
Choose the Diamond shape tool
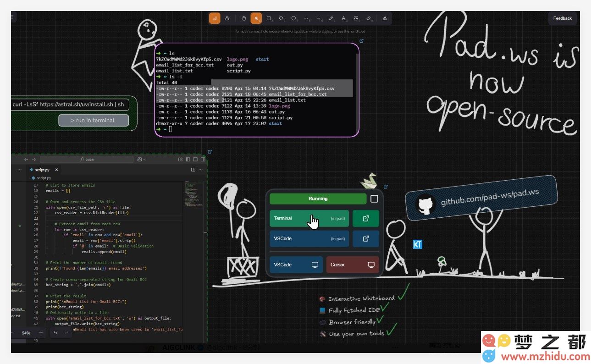(x=282, y=18)
